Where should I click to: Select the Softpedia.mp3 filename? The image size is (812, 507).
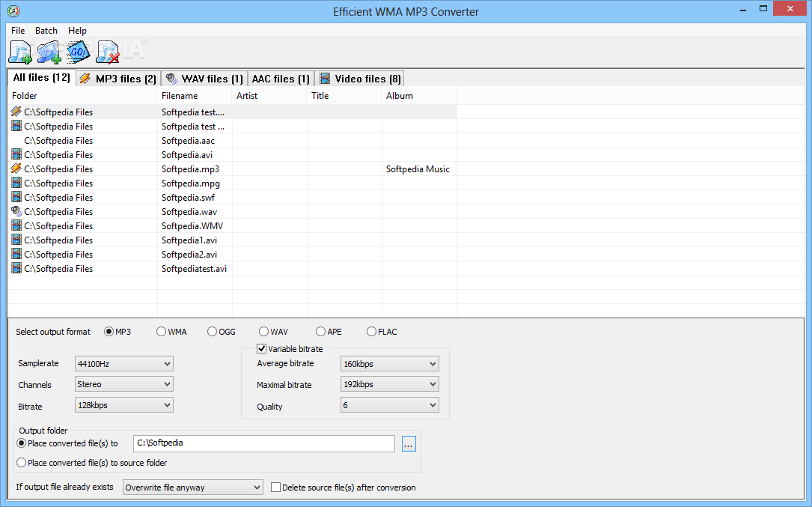click(190, 169)
